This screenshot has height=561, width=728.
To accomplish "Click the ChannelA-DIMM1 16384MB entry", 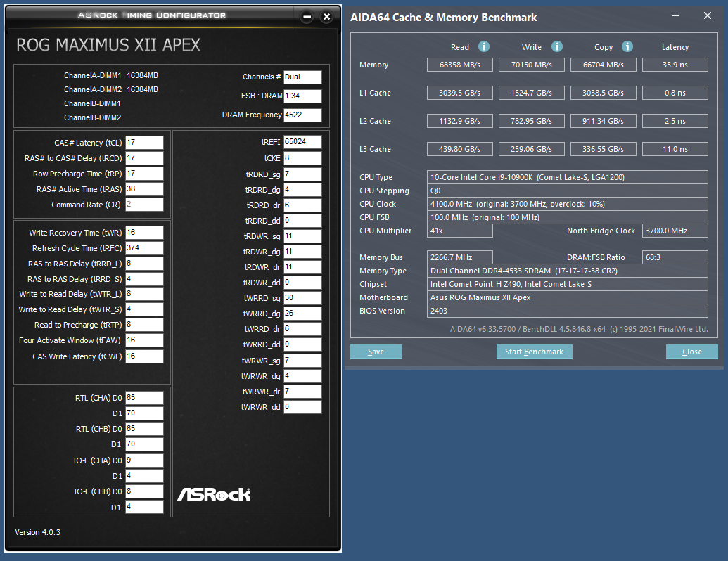I will (111, 75).
